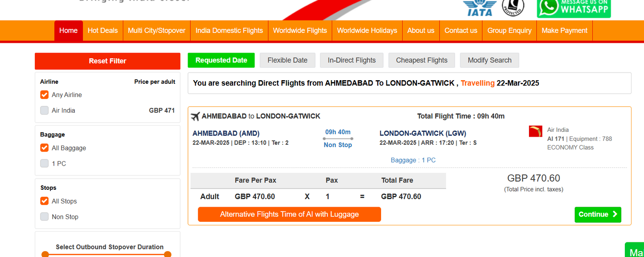Click the left handle of stopover duration slider

(45, 254)
